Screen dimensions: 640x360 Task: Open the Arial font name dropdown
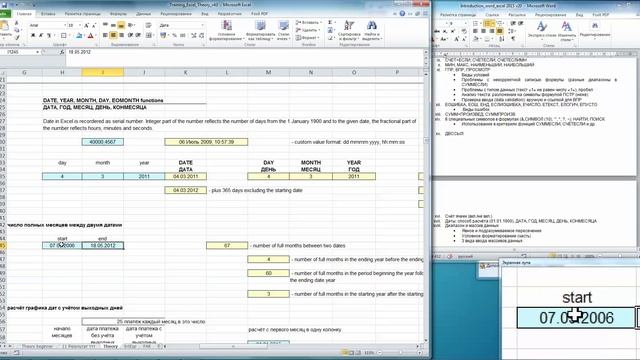(65, 25)
